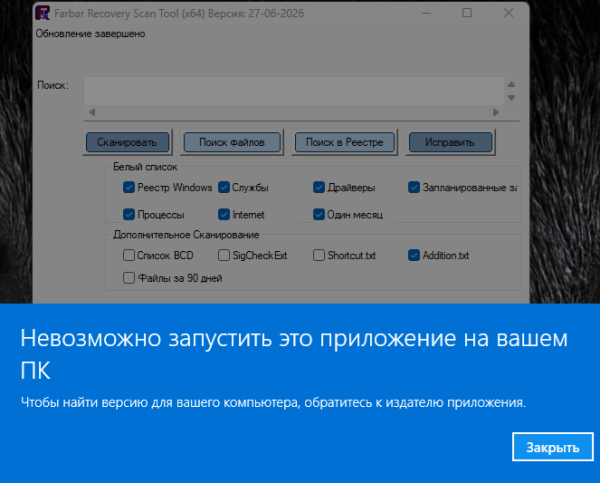Click the Исправить button

pyautogui.click(x=450, y=142)
